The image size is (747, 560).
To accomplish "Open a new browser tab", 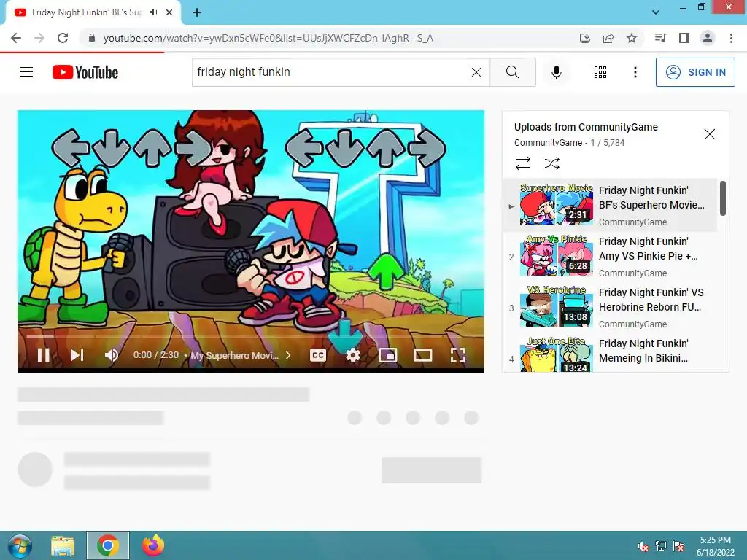I will point(197,12).
